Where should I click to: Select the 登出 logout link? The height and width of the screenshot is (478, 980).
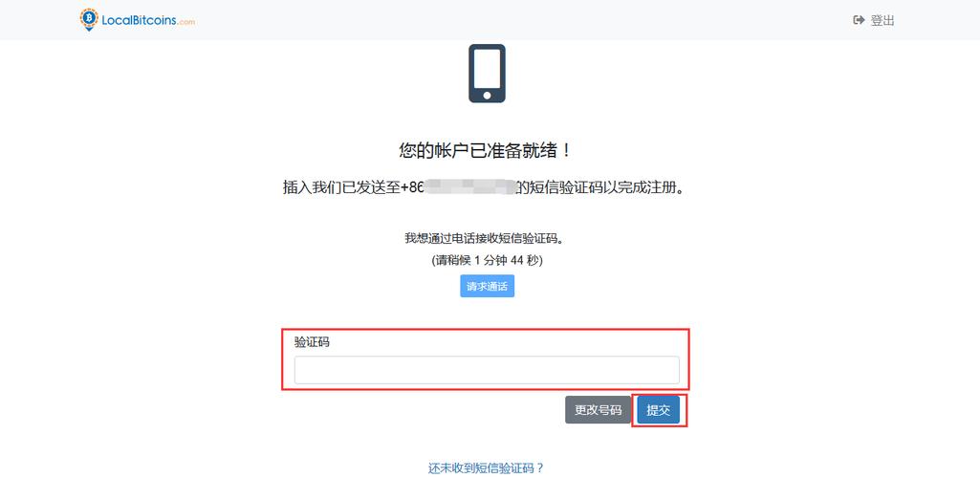coord(882,20)
